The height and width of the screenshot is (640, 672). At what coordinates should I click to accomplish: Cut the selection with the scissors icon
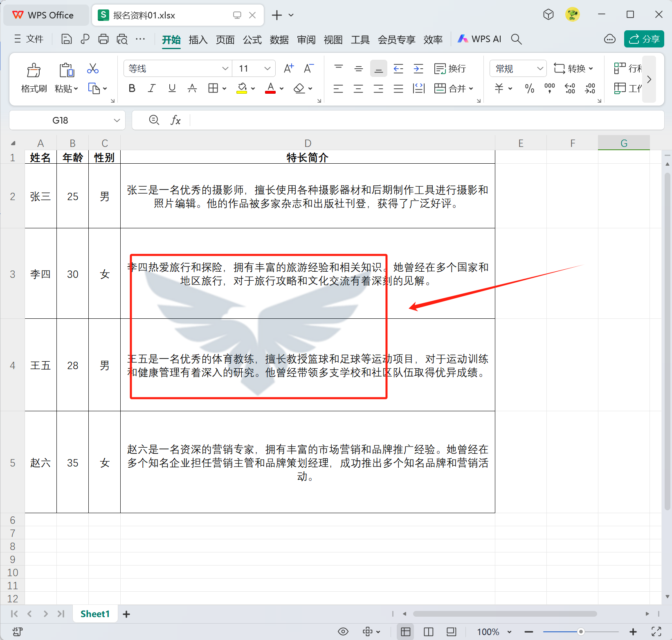[92, 68]
